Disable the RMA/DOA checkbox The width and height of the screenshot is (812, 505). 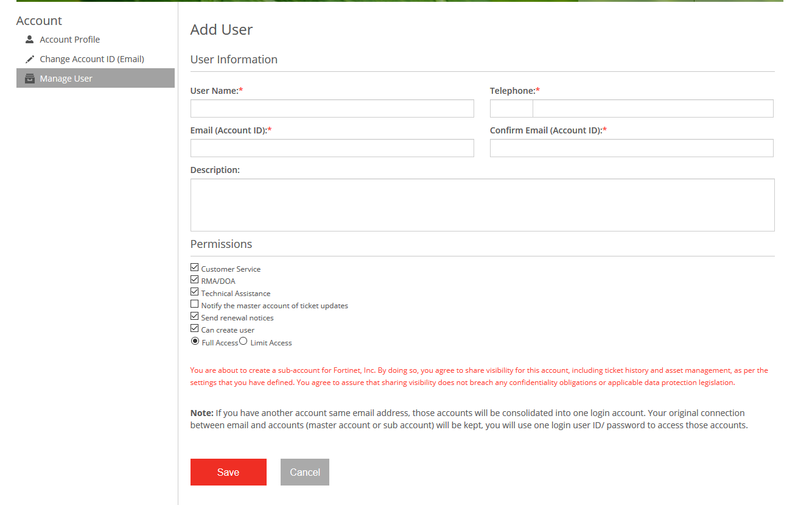click(195, 279)
